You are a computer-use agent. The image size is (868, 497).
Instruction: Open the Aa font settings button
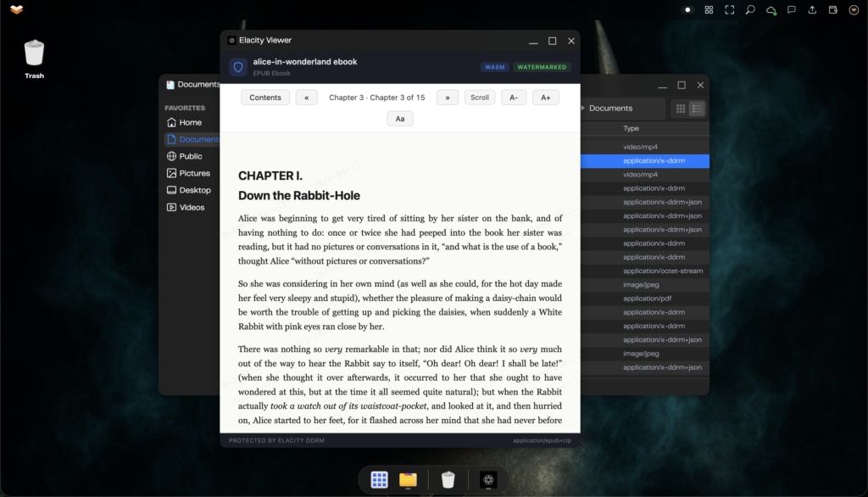400,119
